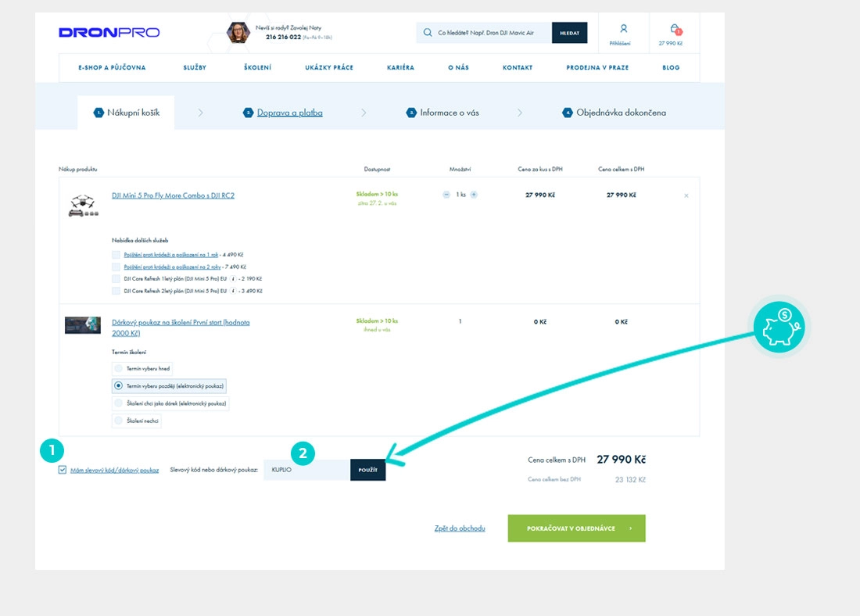
Task: Click the piggy bank savings icon
Action: (x=779, y=327)
